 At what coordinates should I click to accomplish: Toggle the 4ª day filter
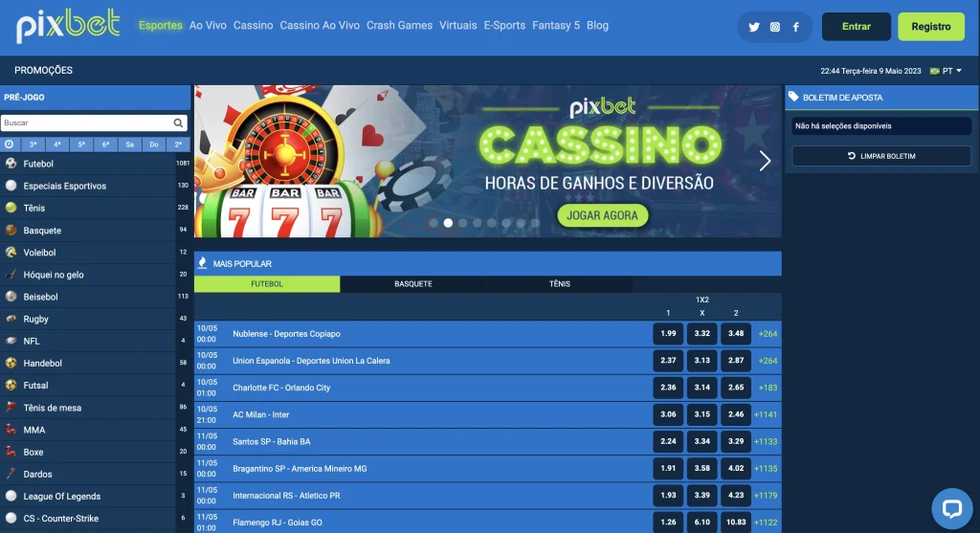click(56, 144)
